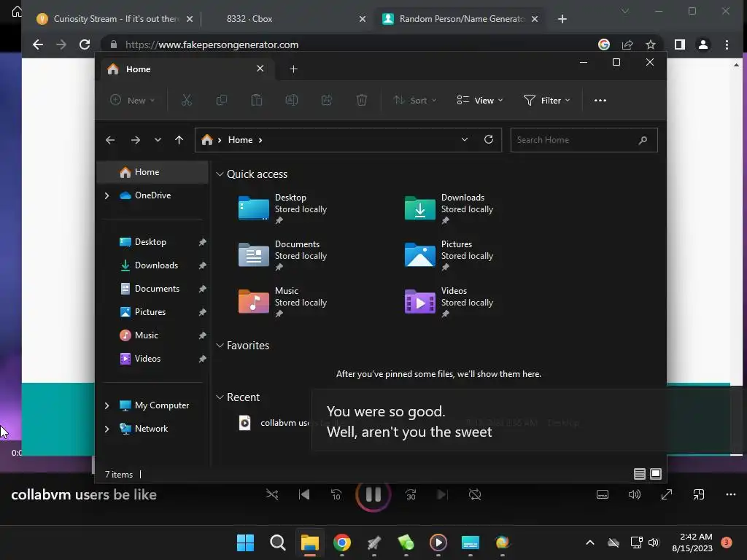Collapse the Favorites section
Image resolution: width=747 pixels, height=560 pixels.
(220, 346)
